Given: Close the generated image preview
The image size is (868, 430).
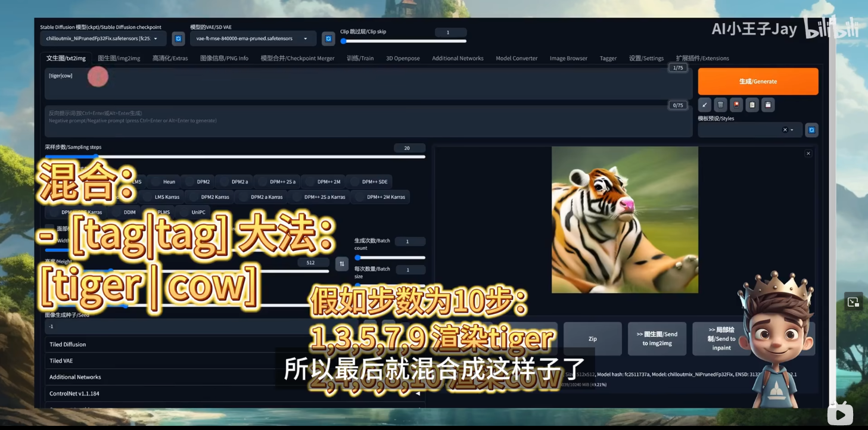Looking at the screenshot, I should click(808, 154).
